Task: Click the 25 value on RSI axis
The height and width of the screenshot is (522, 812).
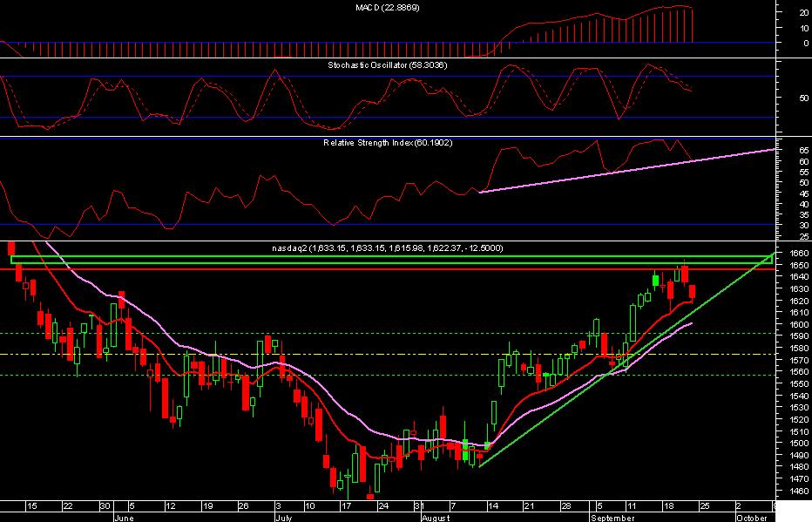Action: (803, 236)
